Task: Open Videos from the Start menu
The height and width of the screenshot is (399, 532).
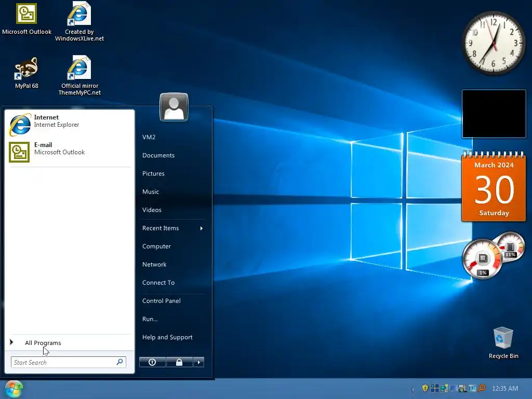Action: [152, 210]
